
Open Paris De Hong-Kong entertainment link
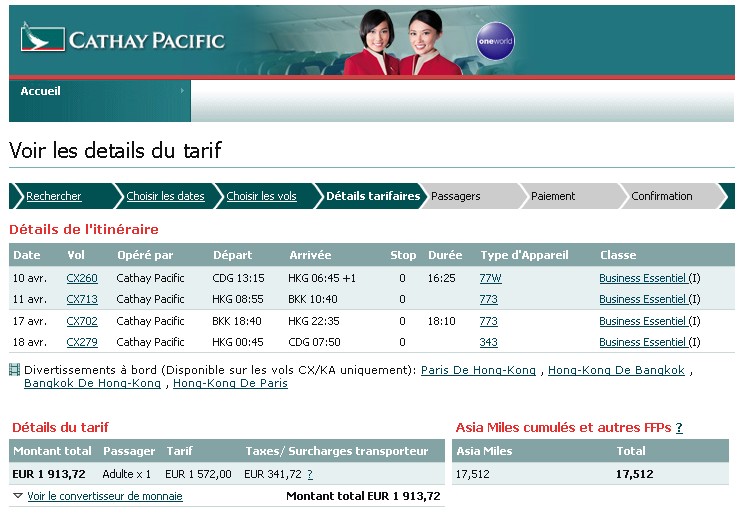pos(478,370)
